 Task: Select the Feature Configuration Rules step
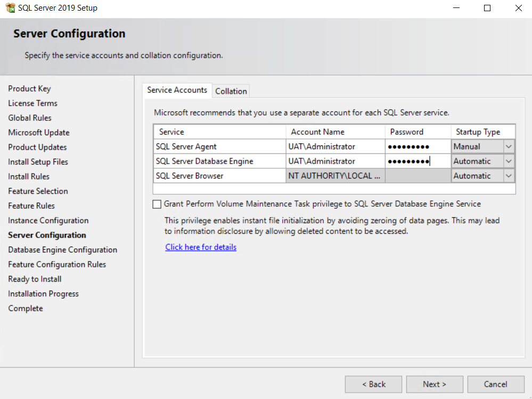coord(57,264)
